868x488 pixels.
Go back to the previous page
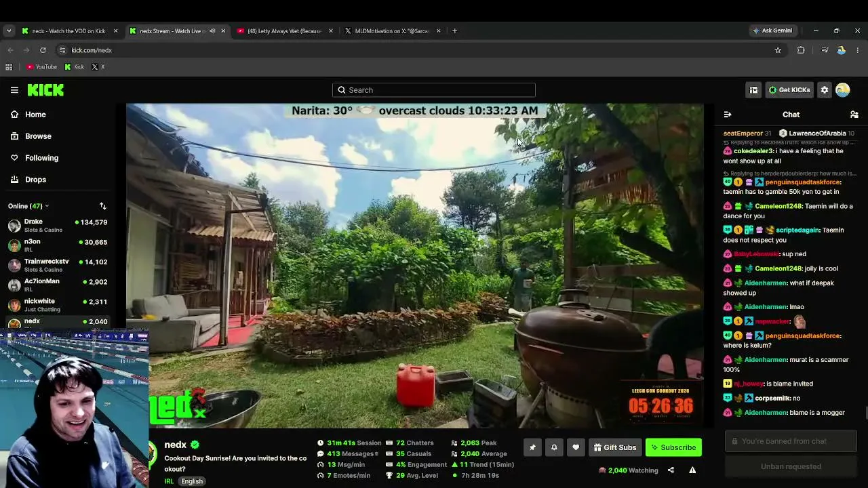coord(10,50)
